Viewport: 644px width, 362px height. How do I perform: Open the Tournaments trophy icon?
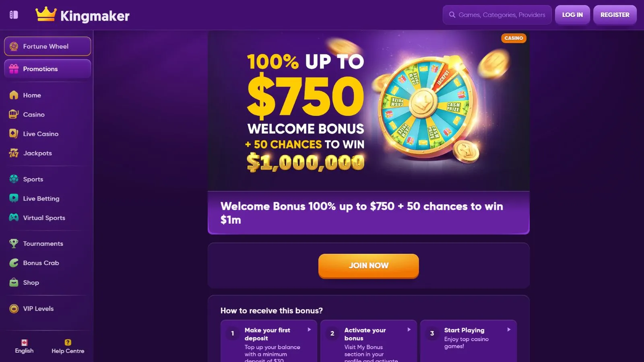click(14, 243)
